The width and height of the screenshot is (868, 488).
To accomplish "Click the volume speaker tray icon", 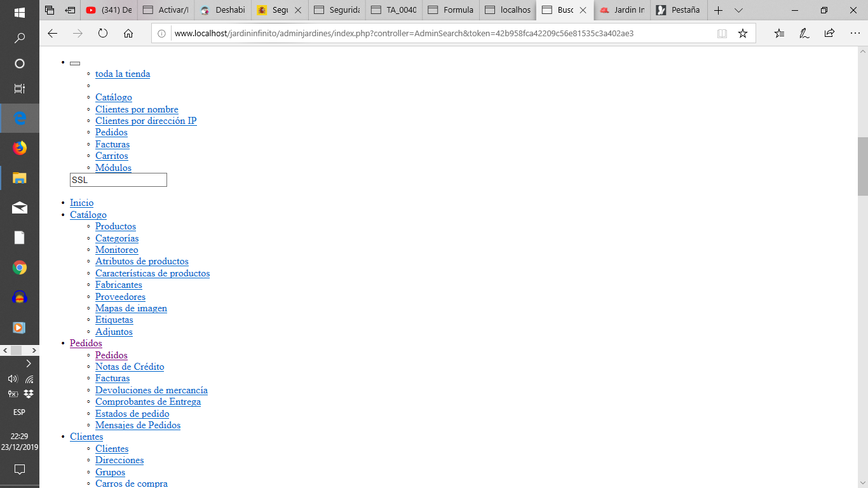I will (x=12, y=379).
